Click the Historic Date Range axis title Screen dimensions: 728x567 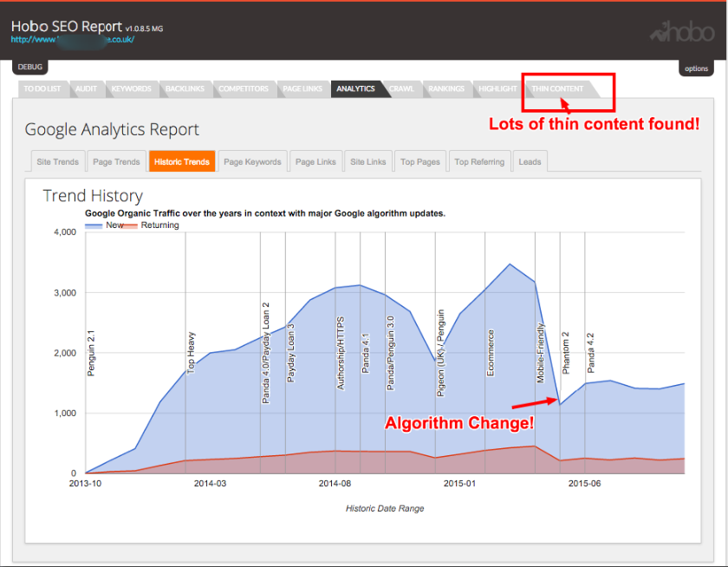[x=385, y=509]
